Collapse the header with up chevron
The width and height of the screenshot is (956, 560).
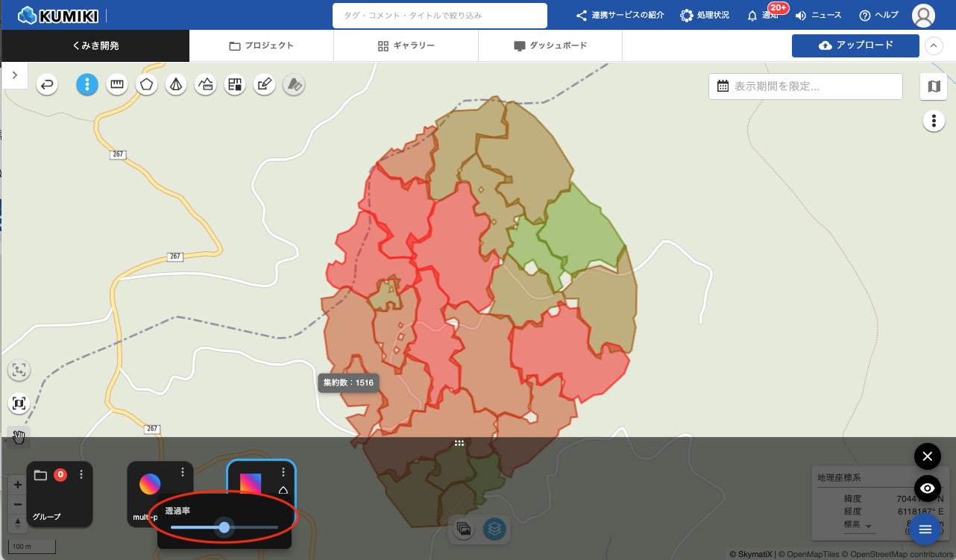934,45
